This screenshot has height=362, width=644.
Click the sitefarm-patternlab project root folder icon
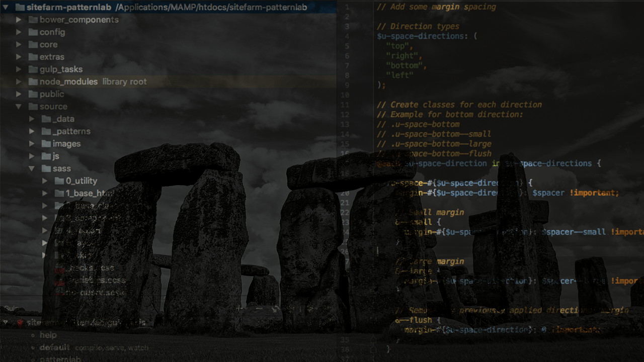coord(20,8)
